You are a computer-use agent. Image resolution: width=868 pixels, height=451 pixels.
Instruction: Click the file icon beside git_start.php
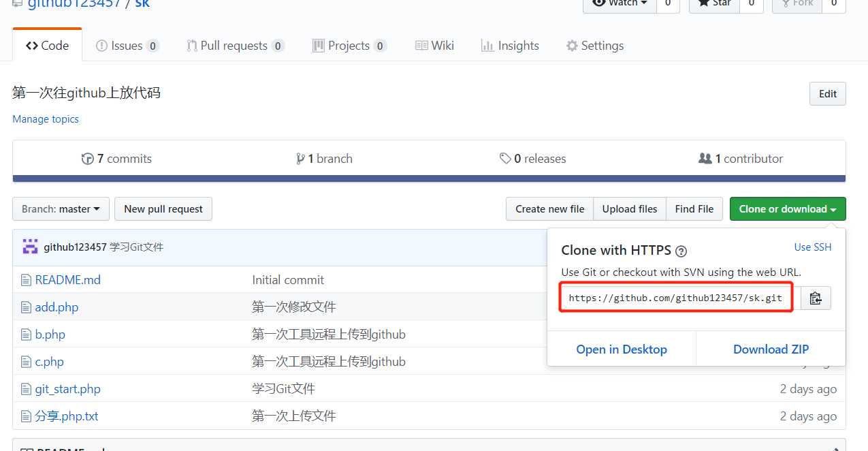tap(26, 389)
